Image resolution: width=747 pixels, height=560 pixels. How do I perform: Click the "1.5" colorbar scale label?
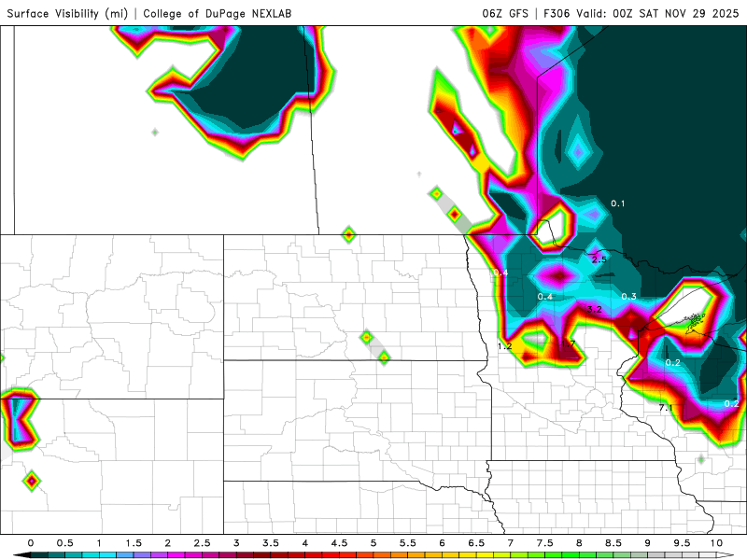coord(134,543)
